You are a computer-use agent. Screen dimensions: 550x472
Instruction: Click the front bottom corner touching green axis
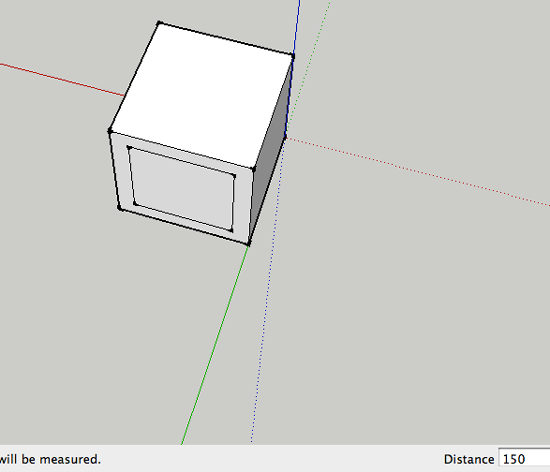(x=249, y=244)
